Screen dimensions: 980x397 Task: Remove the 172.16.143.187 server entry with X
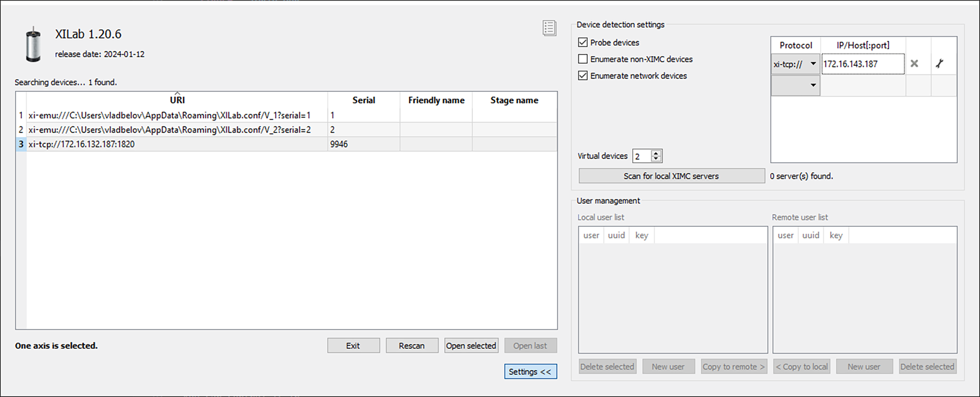point(914,64)
